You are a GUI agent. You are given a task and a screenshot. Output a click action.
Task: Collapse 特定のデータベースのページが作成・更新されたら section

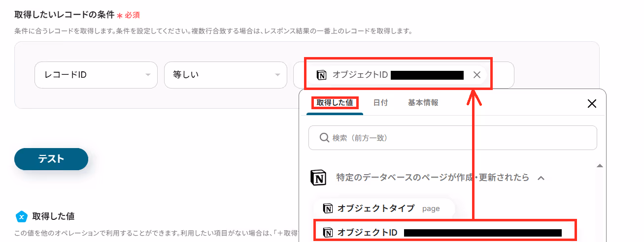pos(541,178)
